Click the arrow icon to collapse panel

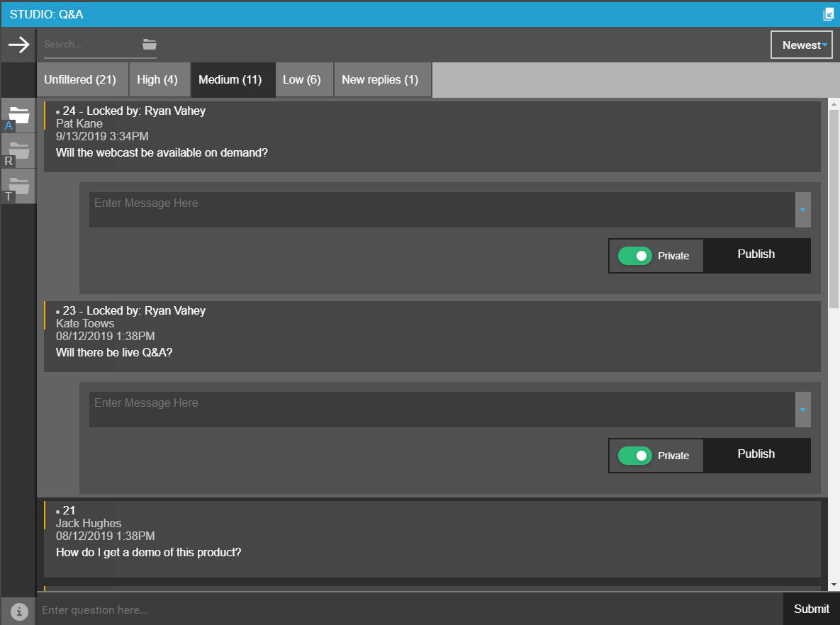(x=18, y=45)
